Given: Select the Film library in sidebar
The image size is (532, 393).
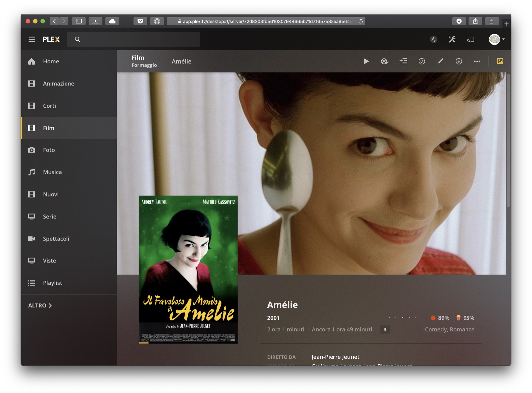Looking at the screenshot, I should coord(69,128).
